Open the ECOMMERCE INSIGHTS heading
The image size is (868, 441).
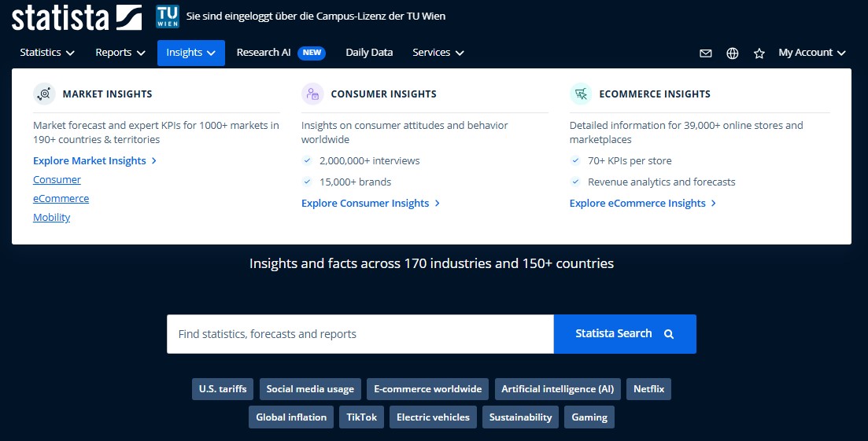pyautogui.click(x=654, y=94)
